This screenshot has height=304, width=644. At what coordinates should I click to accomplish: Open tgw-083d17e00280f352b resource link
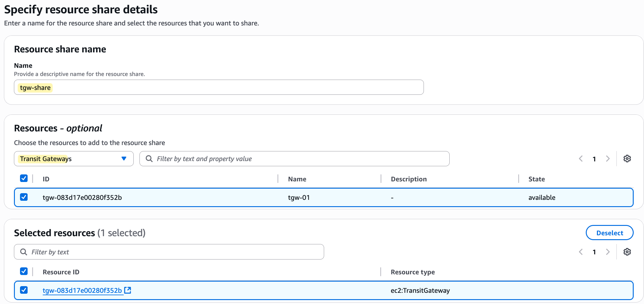click(82, 290)
